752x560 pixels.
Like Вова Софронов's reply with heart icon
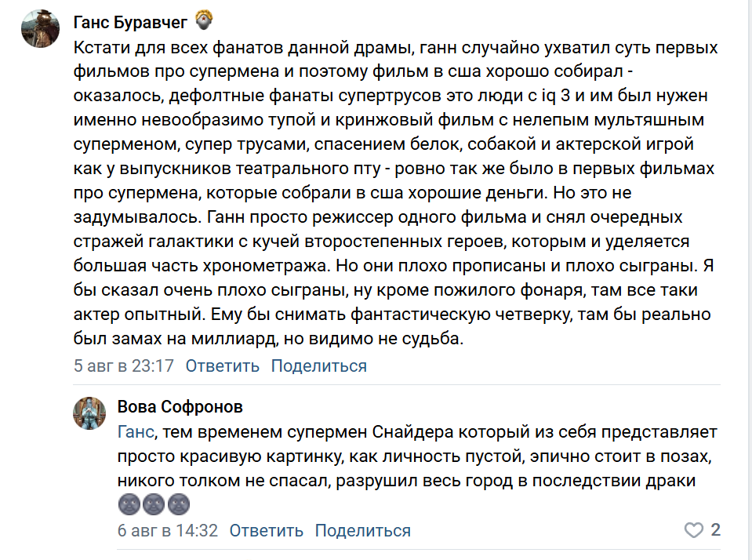coord(694,530)
